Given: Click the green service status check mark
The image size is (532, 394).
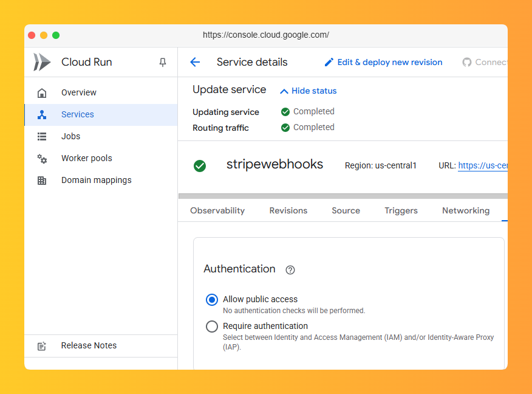Looking at the screenshot, I should click(200, 166).
